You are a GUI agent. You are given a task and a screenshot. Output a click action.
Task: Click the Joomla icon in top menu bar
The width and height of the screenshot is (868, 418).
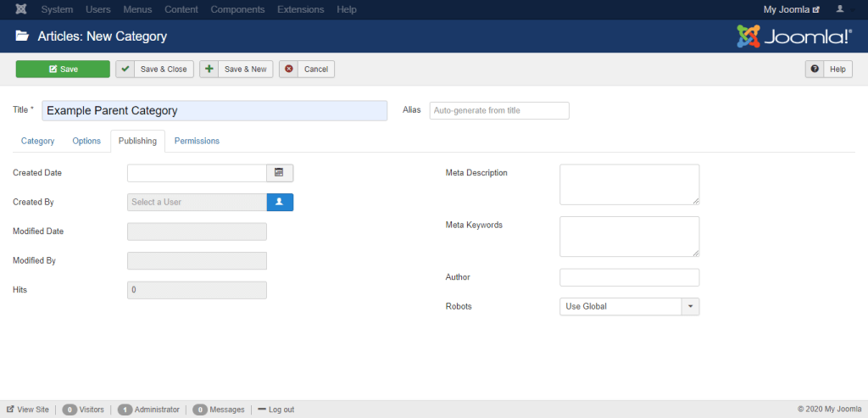(22, 9)
